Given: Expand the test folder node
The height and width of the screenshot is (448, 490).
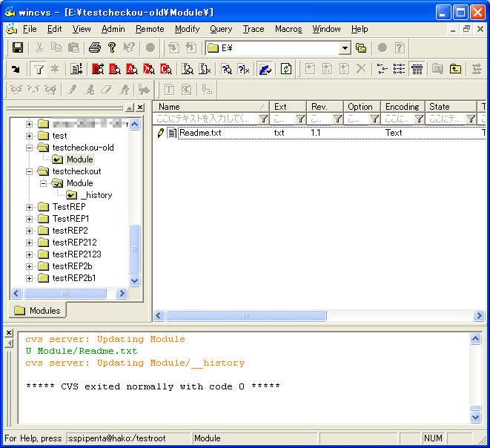Looking at the screenshot, I should [x=29, y=136].
